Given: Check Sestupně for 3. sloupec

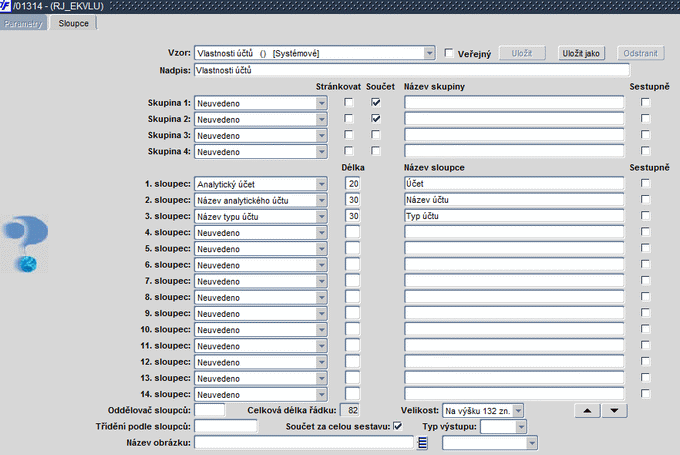Looking at the screenshot, I should pos(645,216).
